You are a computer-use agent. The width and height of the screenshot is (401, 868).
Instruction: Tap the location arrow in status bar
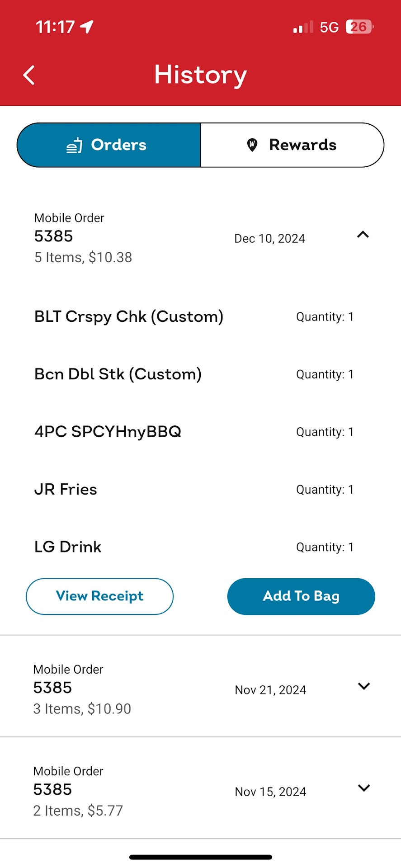pos(87,27)
